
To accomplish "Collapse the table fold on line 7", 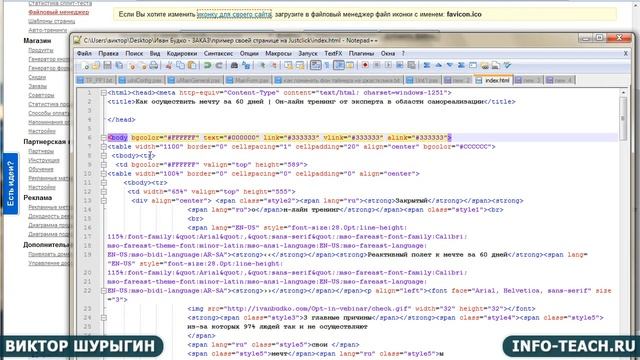I will coord(104,147).
